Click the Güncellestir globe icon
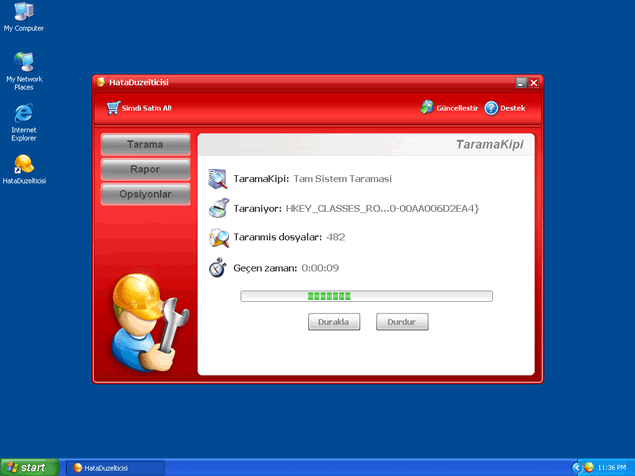 (427, 108)
